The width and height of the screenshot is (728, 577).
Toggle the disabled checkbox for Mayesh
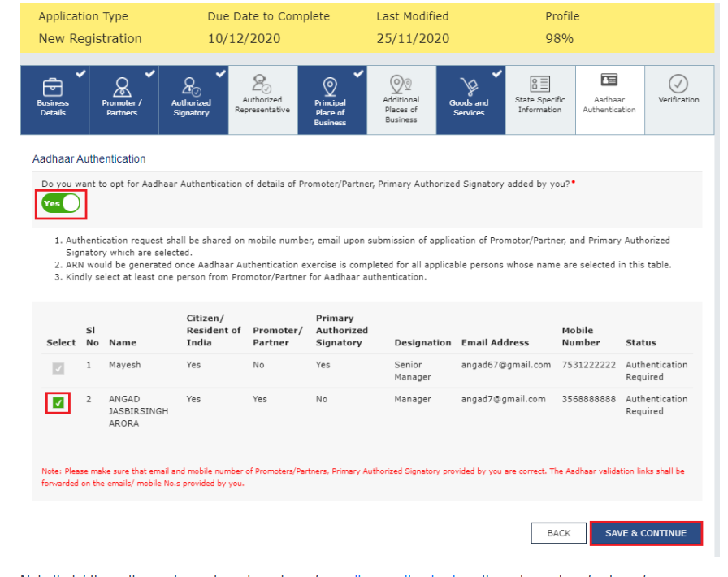pyautogui.click(x=58, y=368)
